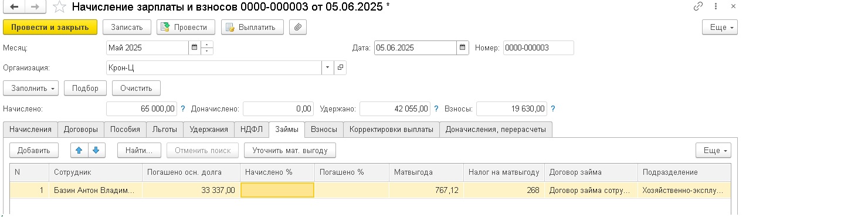
Task: Expand the Организация dropdown list
Action: (328, 67)
